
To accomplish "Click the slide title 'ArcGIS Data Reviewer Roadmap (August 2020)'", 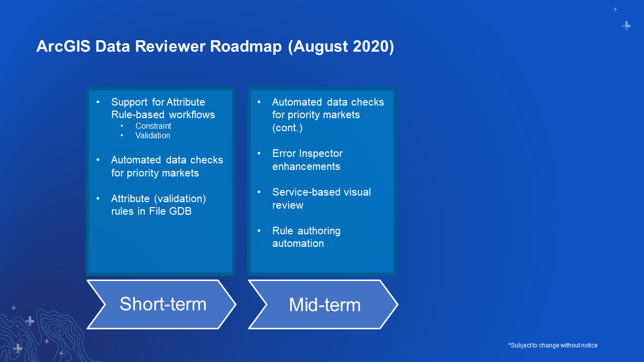I will pos(215,46).
